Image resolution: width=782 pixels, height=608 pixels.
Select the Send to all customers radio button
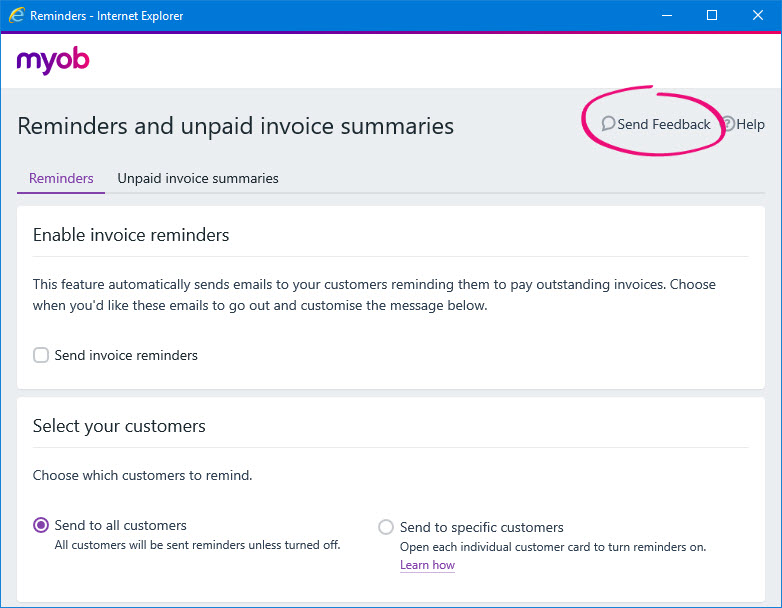tap(41, 526)
